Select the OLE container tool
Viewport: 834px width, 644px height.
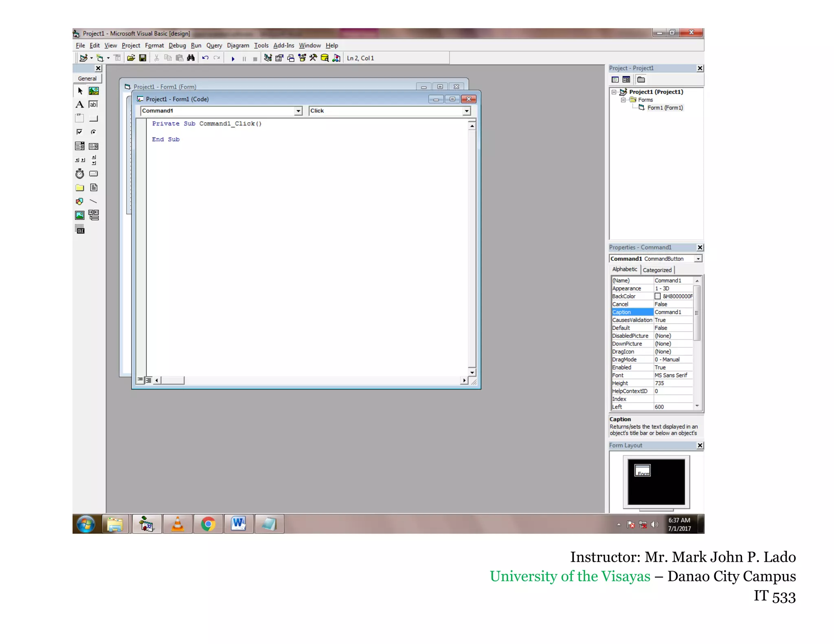(x=80, y=229)
